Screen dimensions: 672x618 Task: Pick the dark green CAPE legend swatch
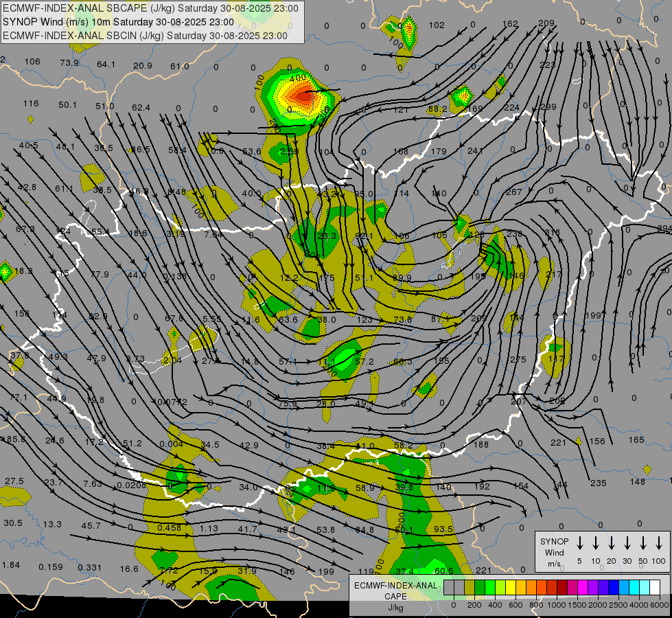pos(480,588)
